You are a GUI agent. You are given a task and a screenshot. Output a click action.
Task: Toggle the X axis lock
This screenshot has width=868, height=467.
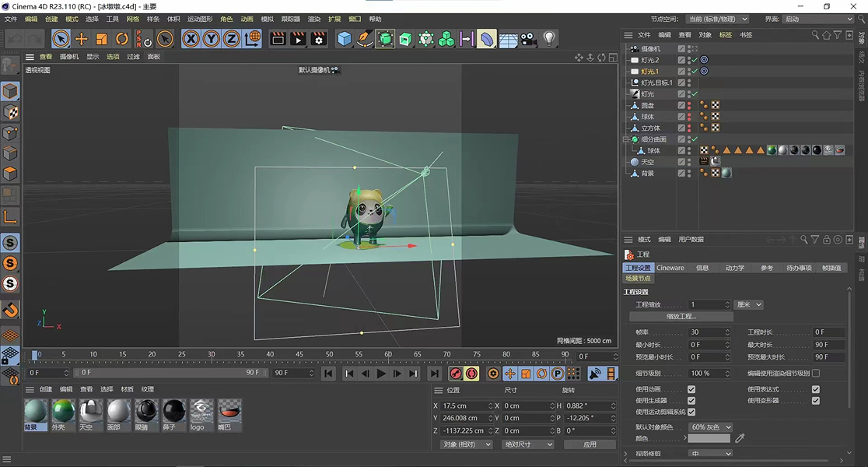pos(191,39)
